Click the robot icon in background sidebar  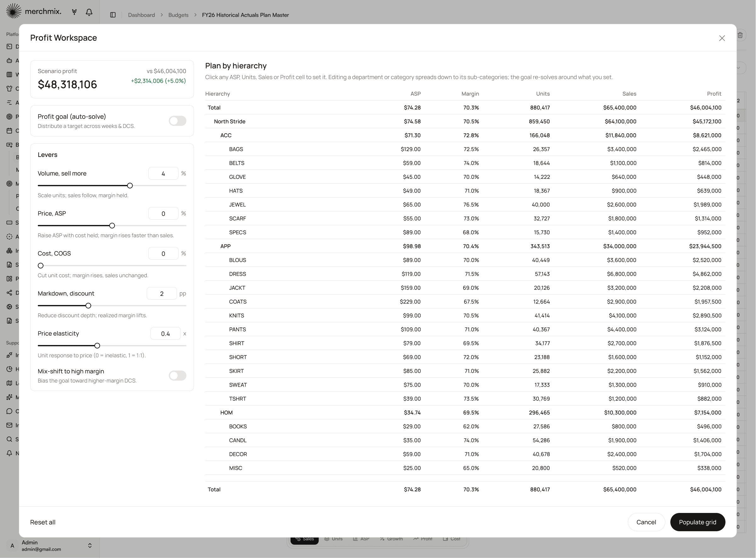[9, 60]
